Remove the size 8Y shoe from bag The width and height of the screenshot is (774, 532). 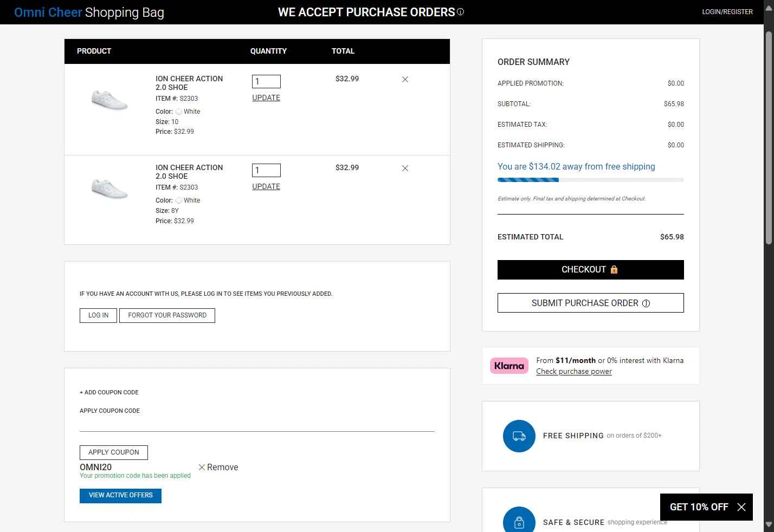click(x=405, y=168)
